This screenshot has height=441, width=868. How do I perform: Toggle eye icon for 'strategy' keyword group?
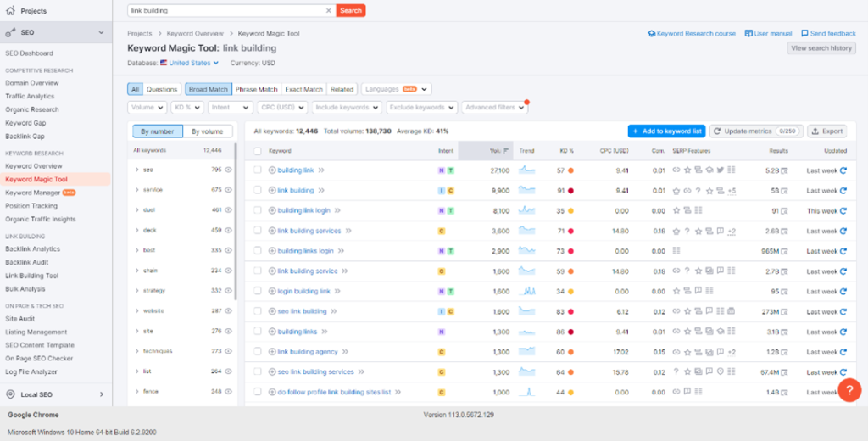point(228,290)
